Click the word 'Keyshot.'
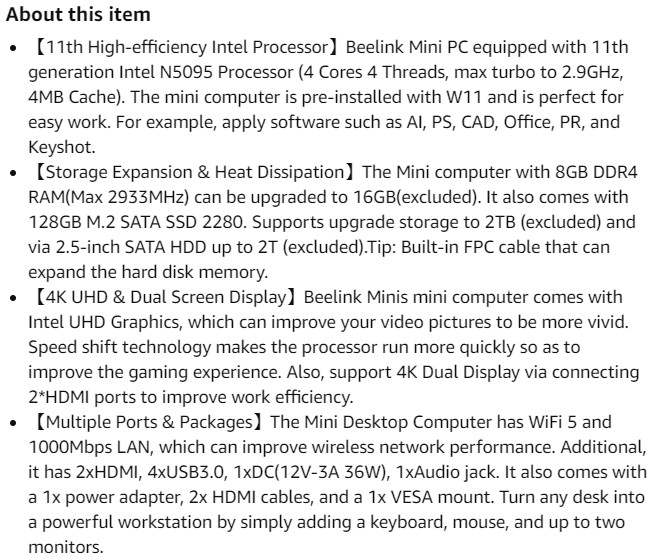The width and height of the screenshot is (665, 560). click(61, 148)
